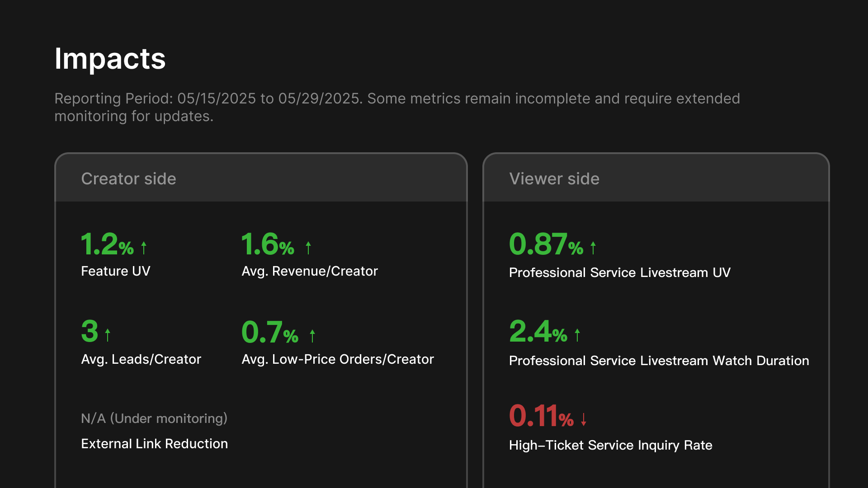Image resolution: width=868 pixels, height=488 pixels.
Task: Click green arrow beside 0.87%
Action: pos(593,248)
